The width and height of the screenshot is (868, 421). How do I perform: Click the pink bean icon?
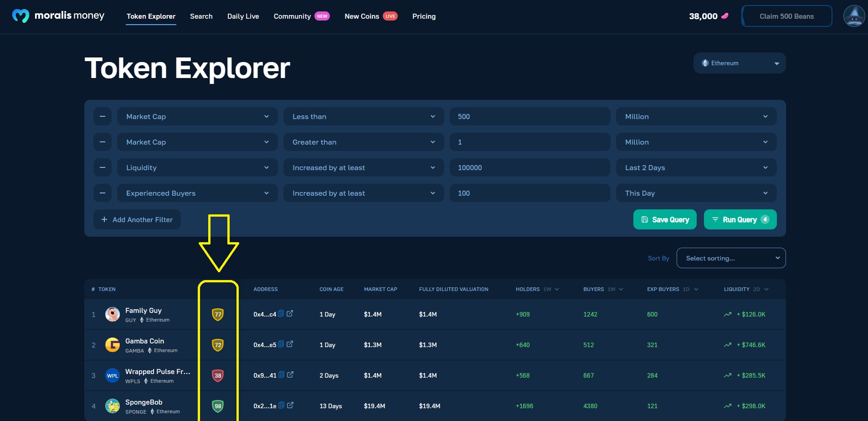(725, 16)
